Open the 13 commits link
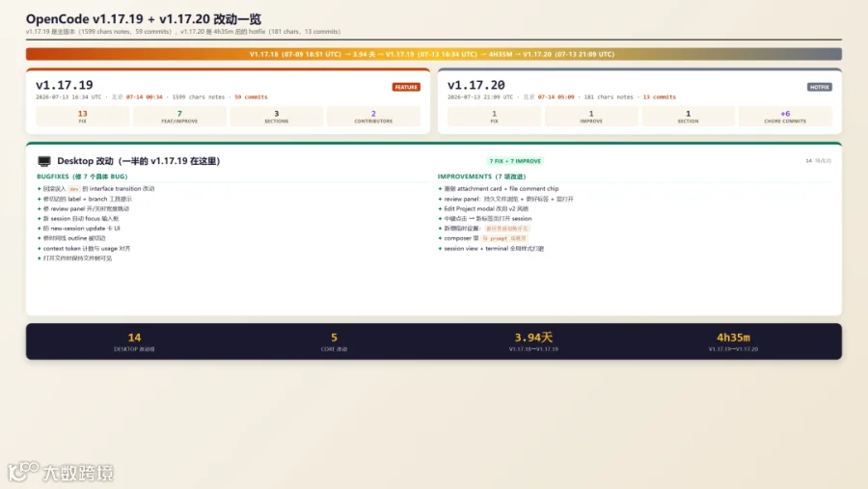Image resolution: width=868 pixels, height=489 pixels. (660, 96)
